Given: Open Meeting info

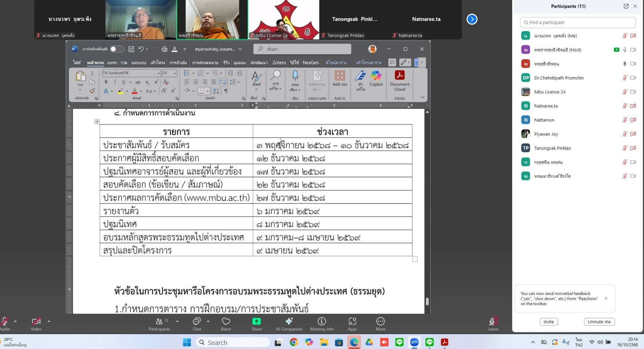Looking at the screenshot, I should tap(322, 323).
